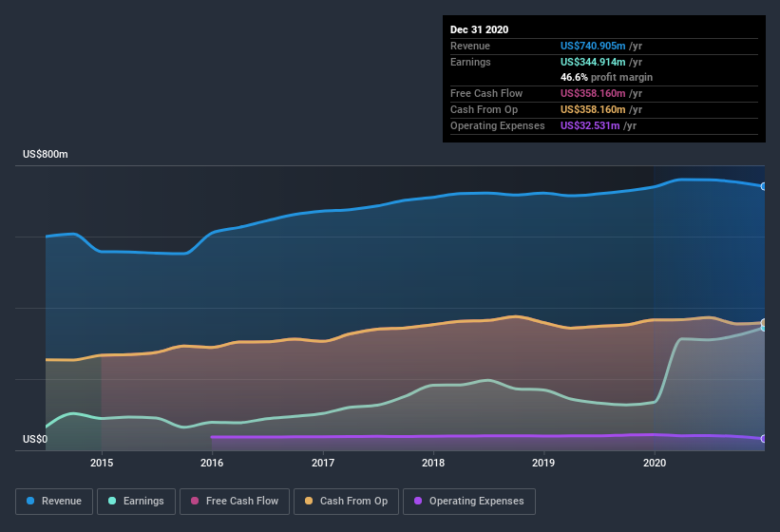Click the Free Cash Flow US$358.160m value

[593, 93]
